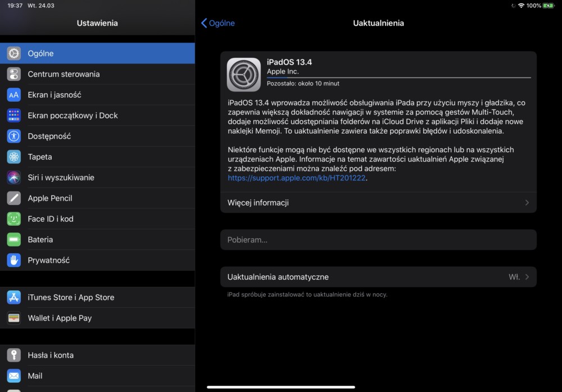
Task: Tap the Face ID i kod icon
Action: point(13,219)
